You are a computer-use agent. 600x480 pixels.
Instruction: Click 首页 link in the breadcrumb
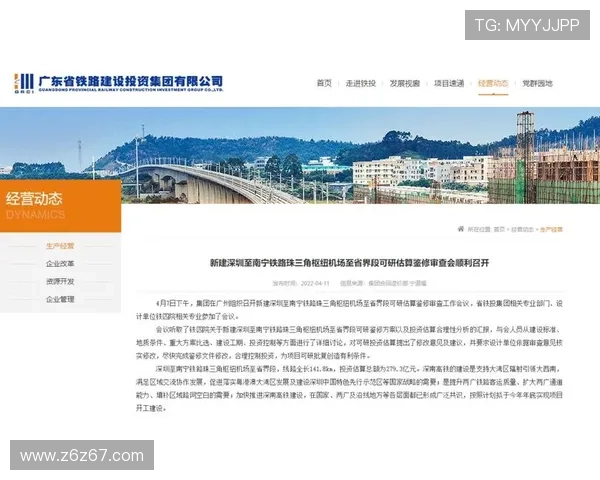pos(499,229)
